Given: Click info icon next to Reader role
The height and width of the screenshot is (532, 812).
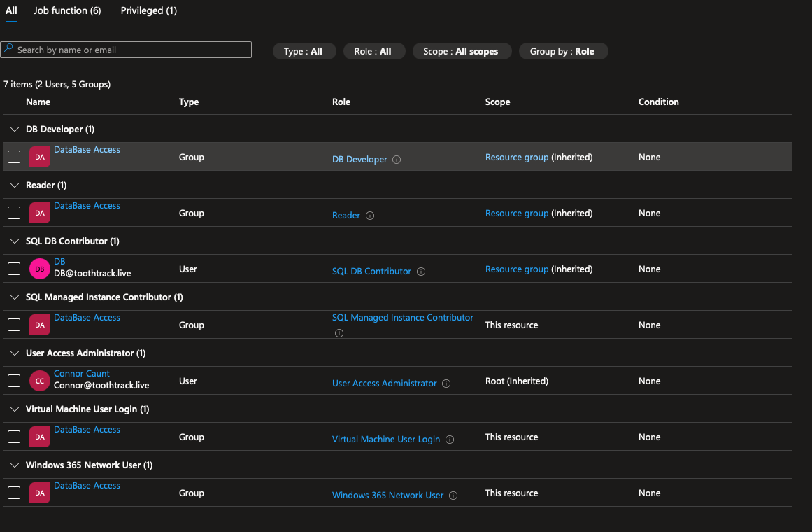Looking at the screenshot, I should pyautogui.click(x=370, y=216).
